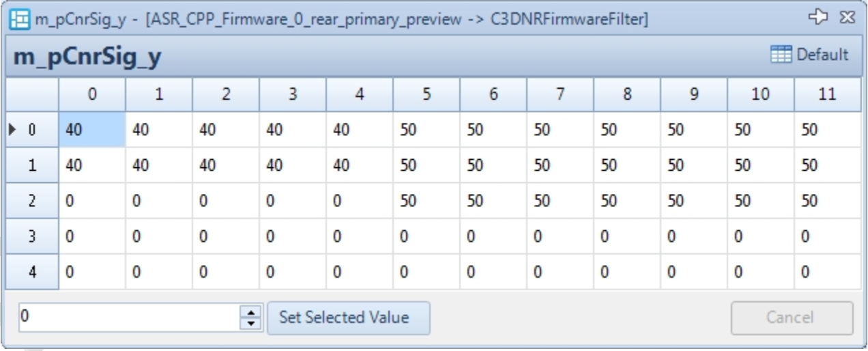Select column header 0

(91, 94)
